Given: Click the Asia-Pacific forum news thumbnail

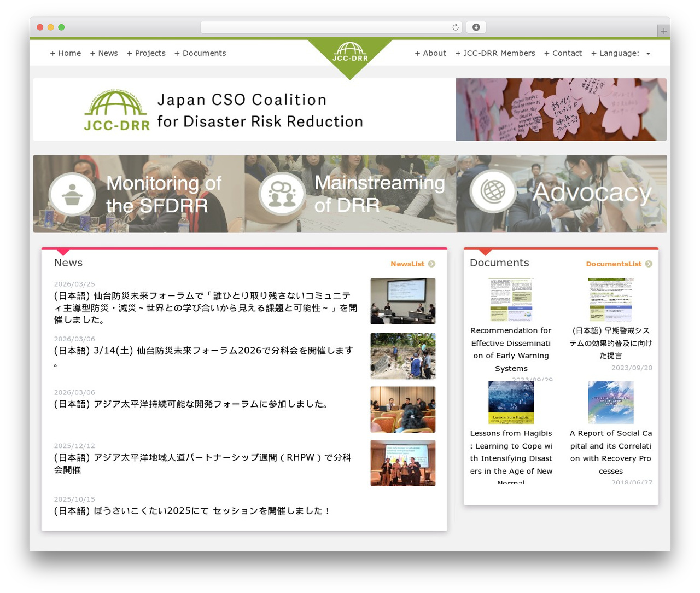Looking at the screenshot, I should click(403, 410).
